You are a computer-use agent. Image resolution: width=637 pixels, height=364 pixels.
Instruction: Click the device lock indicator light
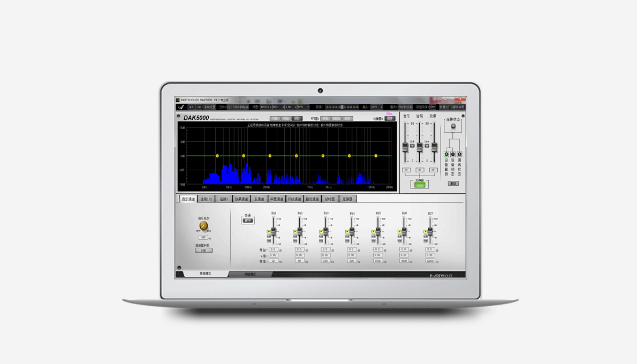[453, 154]
